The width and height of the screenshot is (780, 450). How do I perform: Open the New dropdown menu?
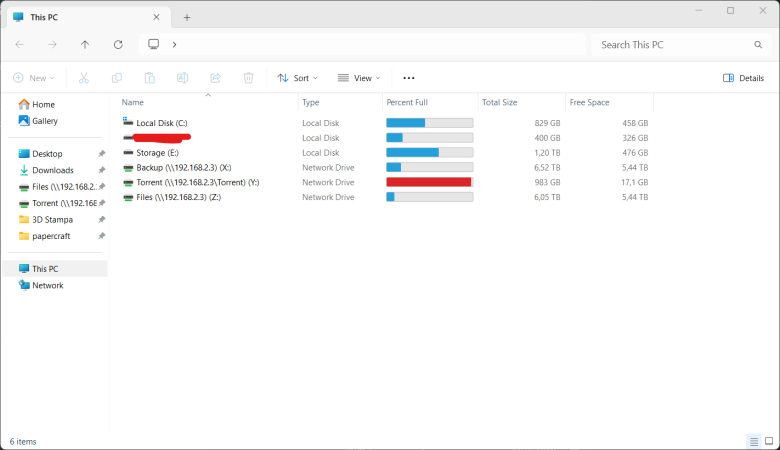pos(34,78)
